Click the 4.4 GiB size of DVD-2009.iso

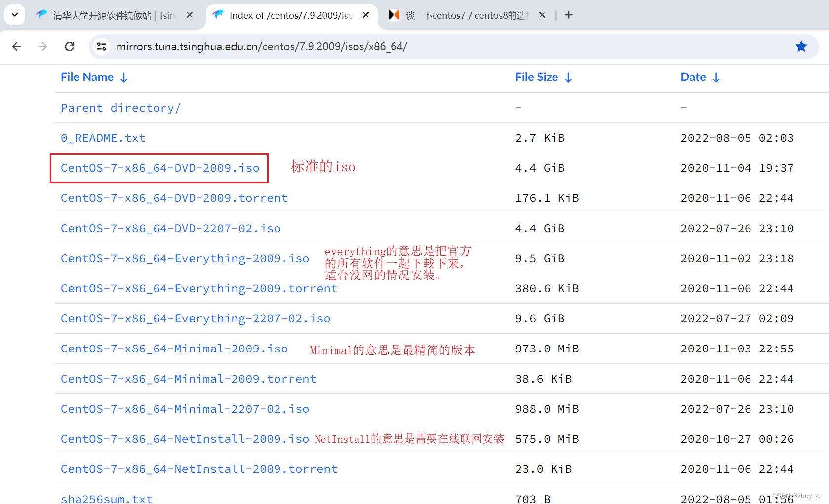coord(540,168)
